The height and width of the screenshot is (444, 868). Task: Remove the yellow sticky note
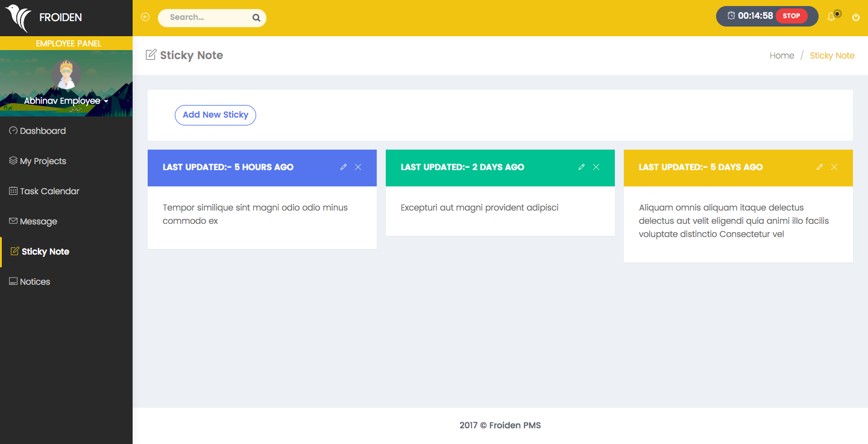pos(834,167)
